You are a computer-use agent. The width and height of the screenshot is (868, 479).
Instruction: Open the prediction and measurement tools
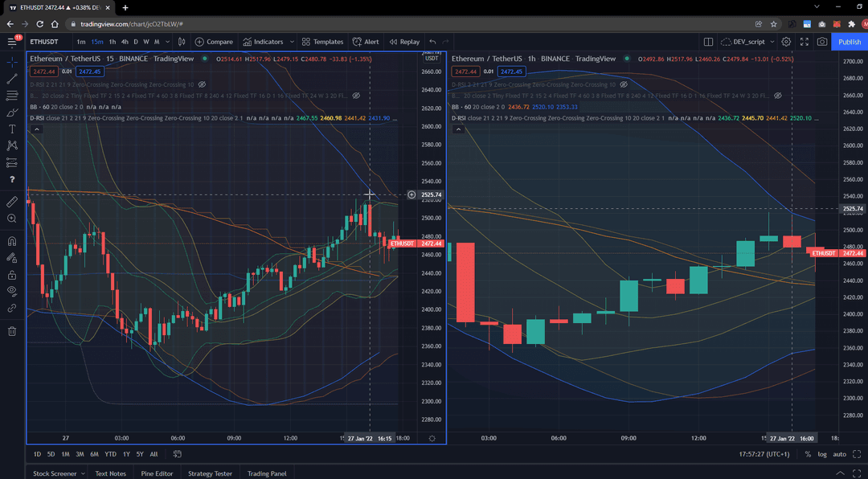click(11, 163)
